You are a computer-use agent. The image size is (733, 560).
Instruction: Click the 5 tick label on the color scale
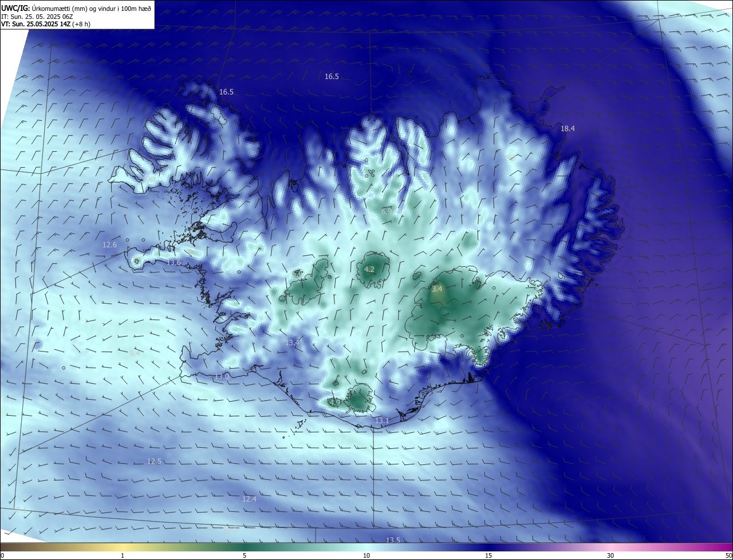pos(245,555)
